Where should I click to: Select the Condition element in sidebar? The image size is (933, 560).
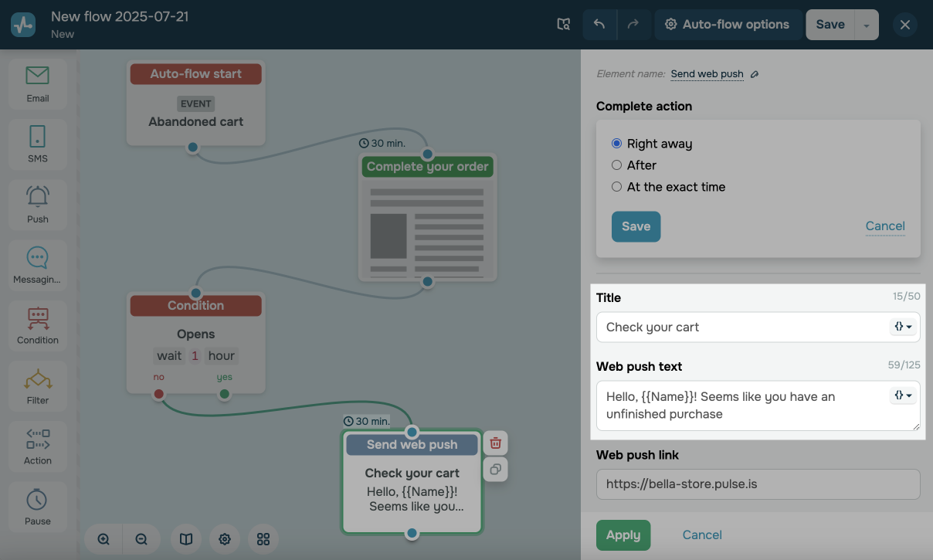37,325
